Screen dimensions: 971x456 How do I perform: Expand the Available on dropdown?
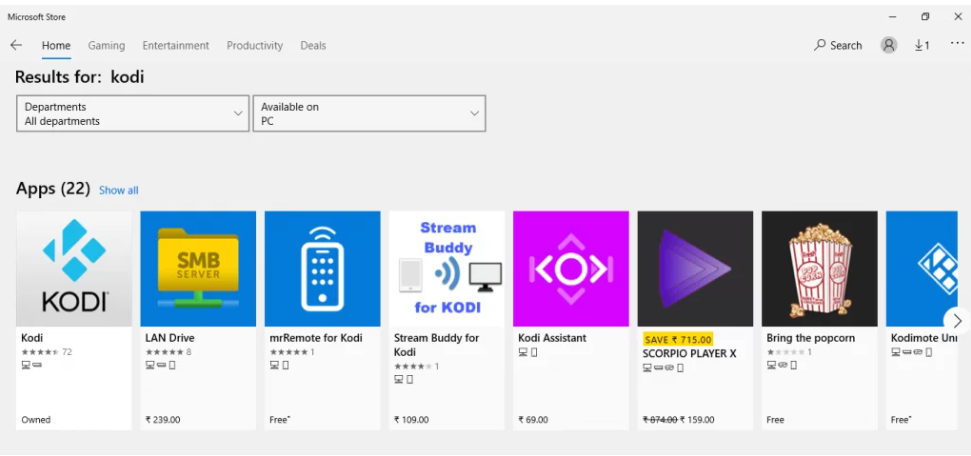click(x=369, y=113)
